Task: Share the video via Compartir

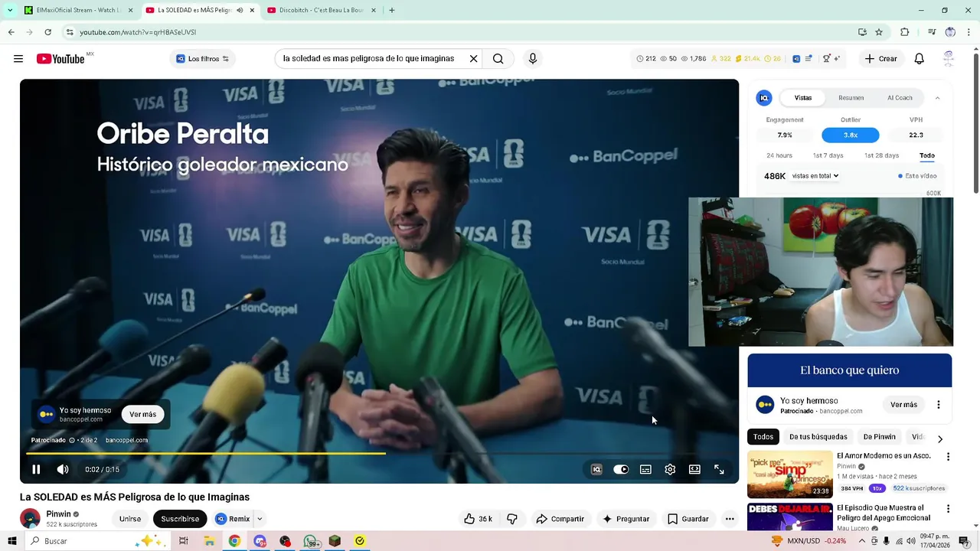Action: 560,519
